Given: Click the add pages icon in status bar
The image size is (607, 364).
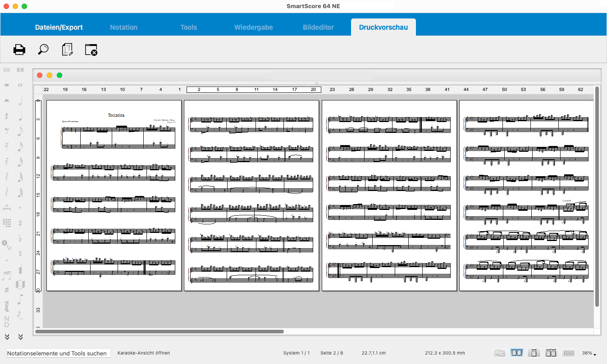Looking at the screenshot, I should pyautogui.click(x=499, y=353).
